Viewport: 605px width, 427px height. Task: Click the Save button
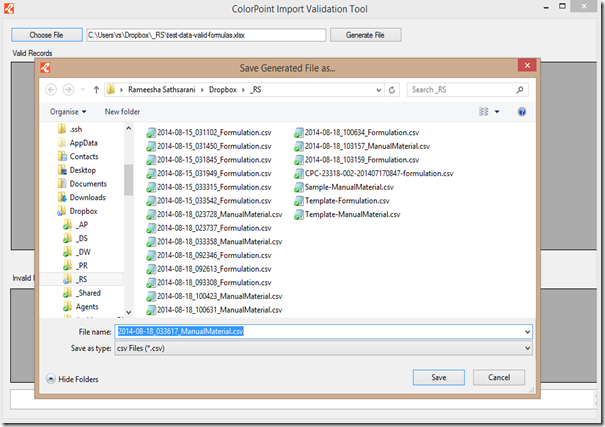(x=439, y=378)
